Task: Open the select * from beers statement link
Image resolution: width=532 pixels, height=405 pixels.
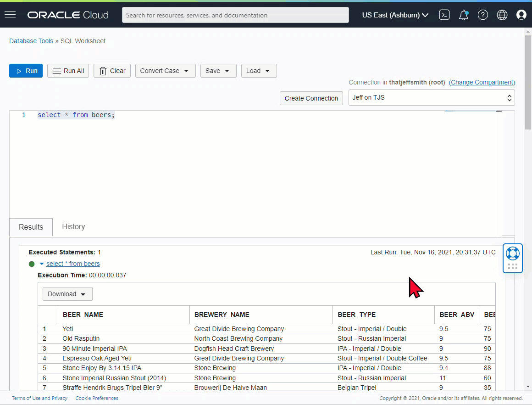Action: (73, 264)
